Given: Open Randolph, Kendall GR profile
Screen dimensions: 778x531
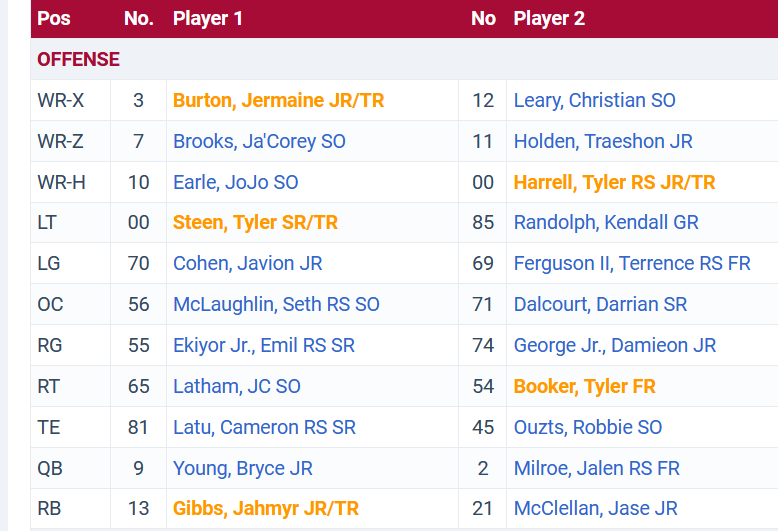Looking at the screenshot, I should (606, 222).
